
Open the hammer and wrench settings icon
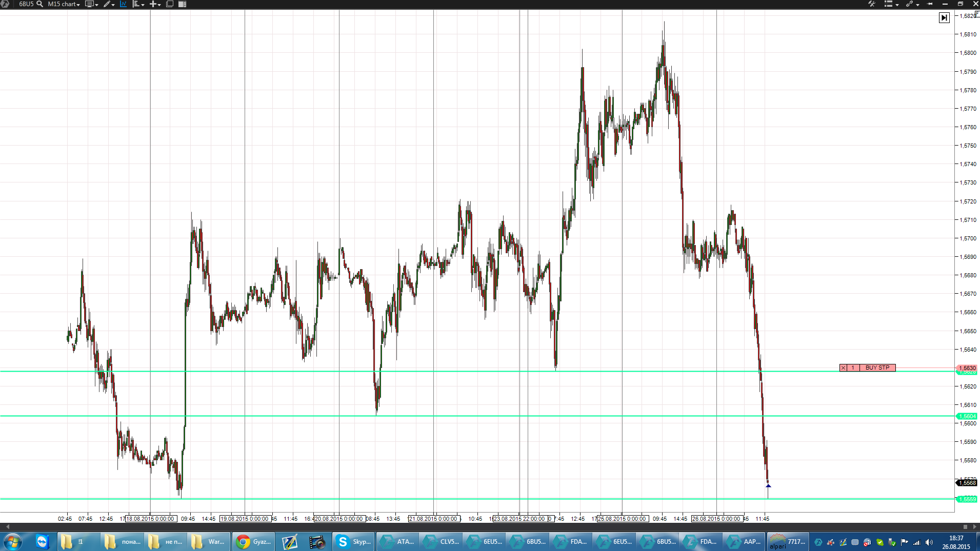[871, 4]
